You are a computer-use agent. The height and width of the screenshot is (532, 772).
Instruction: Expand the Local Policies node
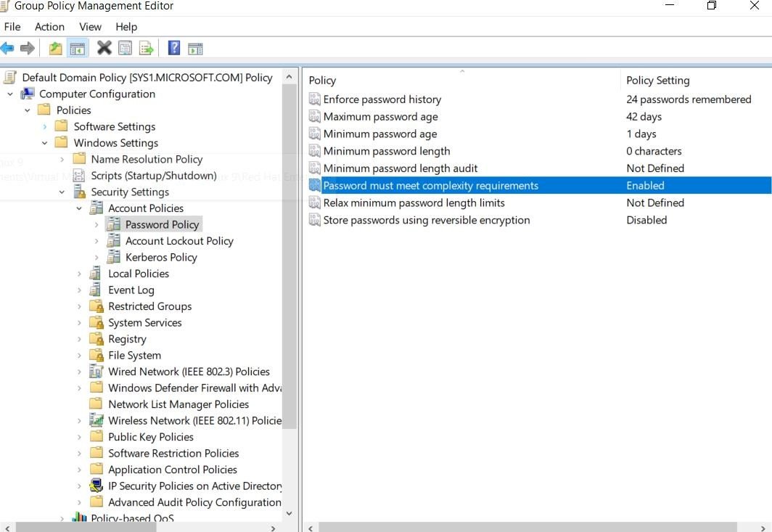point(79,274)
